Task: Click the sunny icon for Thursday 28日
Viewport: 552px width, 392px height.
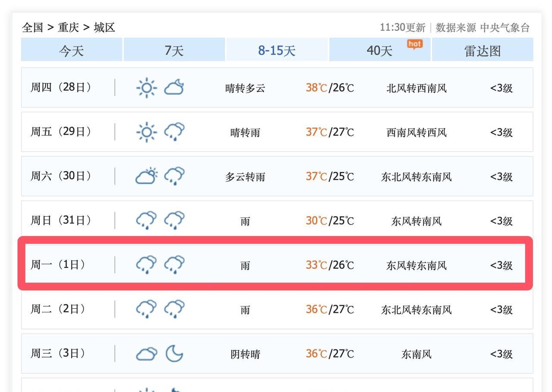Action: coord(147,88)
